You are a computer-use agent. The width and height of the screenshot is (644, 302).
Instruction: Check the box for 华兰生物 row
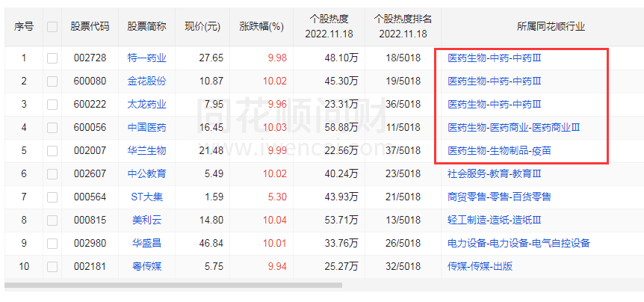[x=52, y=151]
